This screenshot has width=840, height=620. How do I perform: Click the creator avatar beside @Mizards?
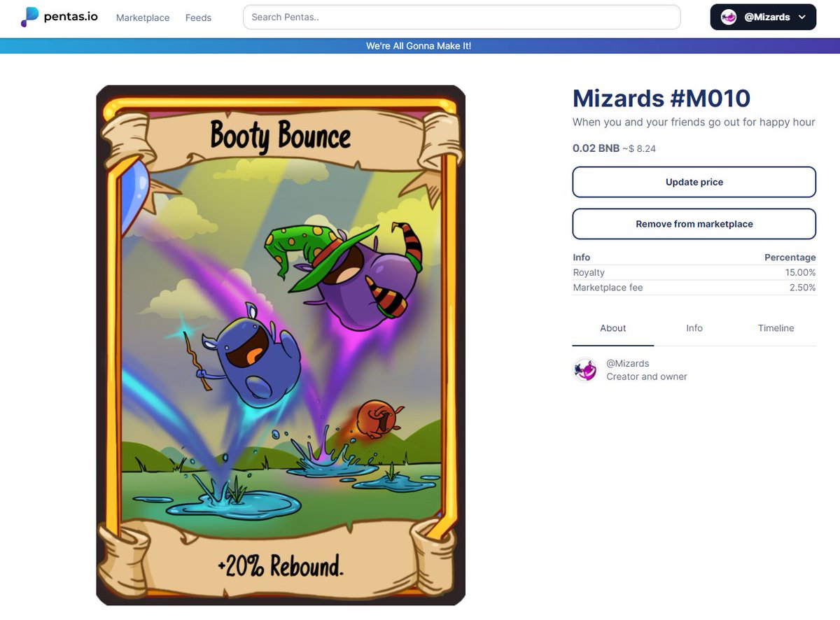point(585,369)
